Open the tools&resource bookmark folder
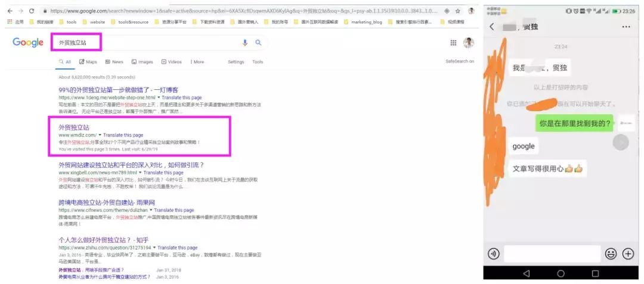644x284 pixels. 130,22
